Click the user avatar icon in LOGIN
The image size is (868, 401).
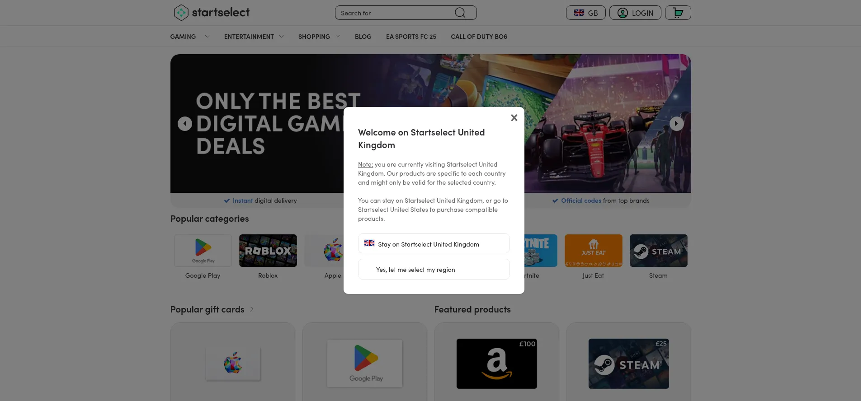[x=623, y=13]
